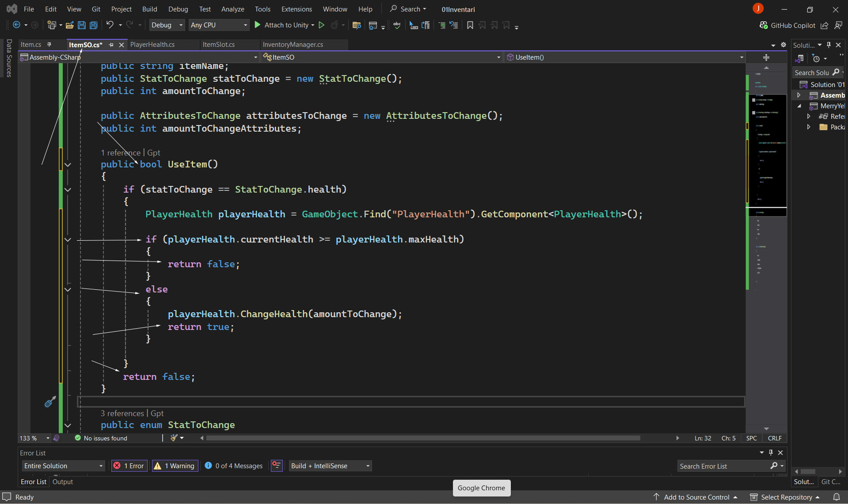The image size is (848, 504).
Task: Open GitHub Copilot from the top-right
Action: 787,25
